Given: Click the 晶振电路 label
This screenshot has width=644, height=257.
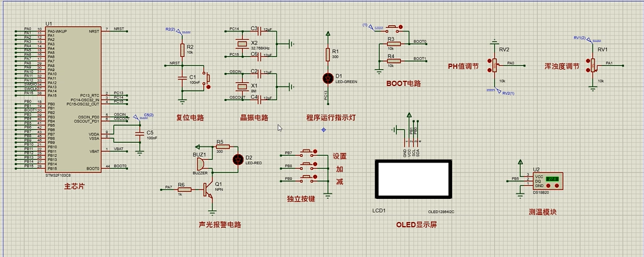Looking at the screenshot, I should coord(255,118).
